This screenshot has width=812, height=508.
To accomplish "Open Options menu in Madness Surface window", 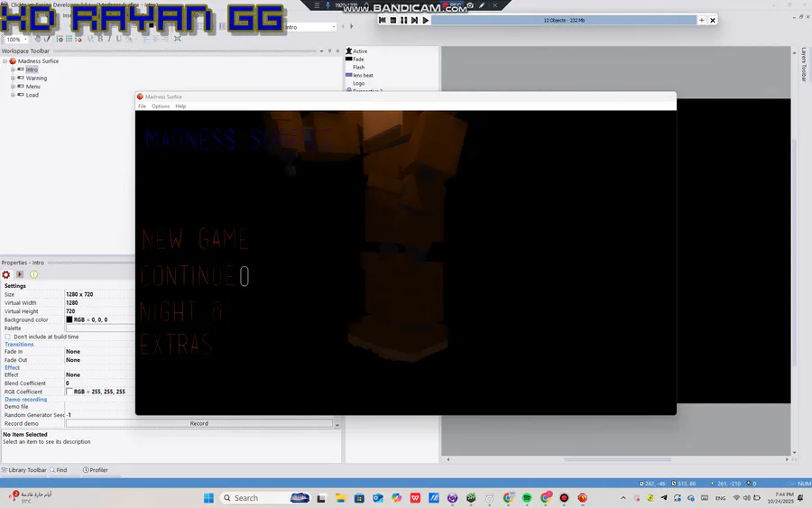I will coord(161,106).
